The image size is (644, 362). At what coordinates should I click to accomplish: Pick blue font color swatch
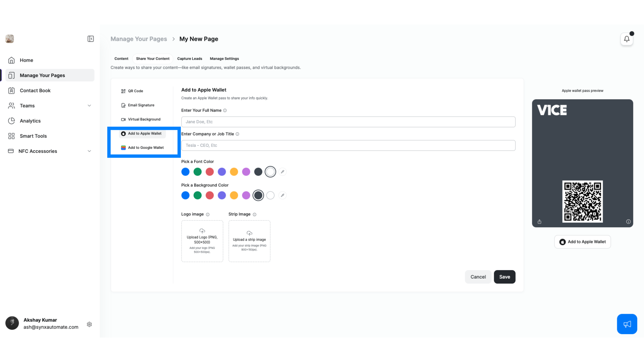pos(185,172)
